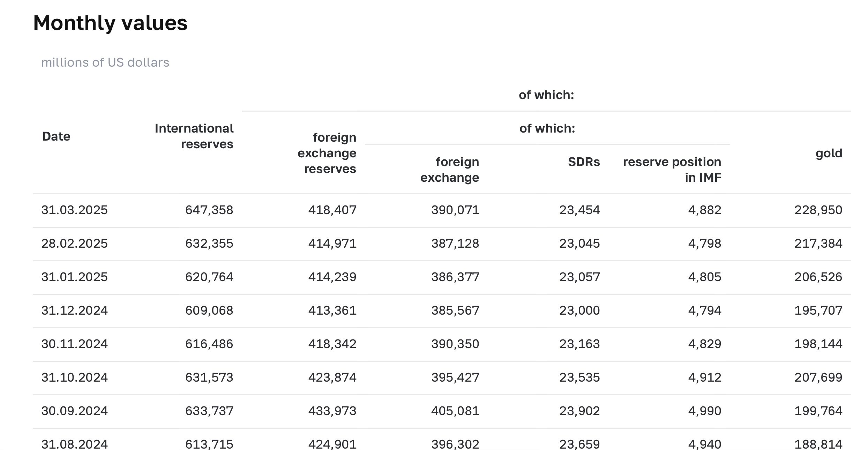Select the 31.03.2025 date cell

point(74,210)
